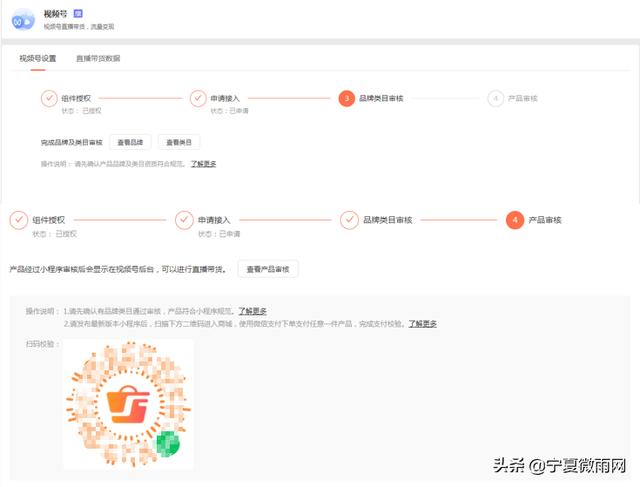The height and width of the screenshot is (487, 640).
Task: Click the 完成品牌及类目审核 label
Action: 71,142
